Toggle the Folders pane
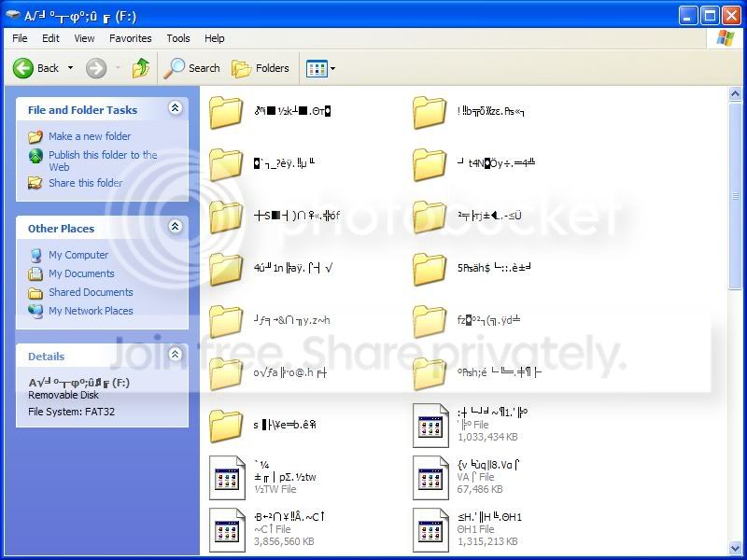747x560 pixels. [261, 68]
